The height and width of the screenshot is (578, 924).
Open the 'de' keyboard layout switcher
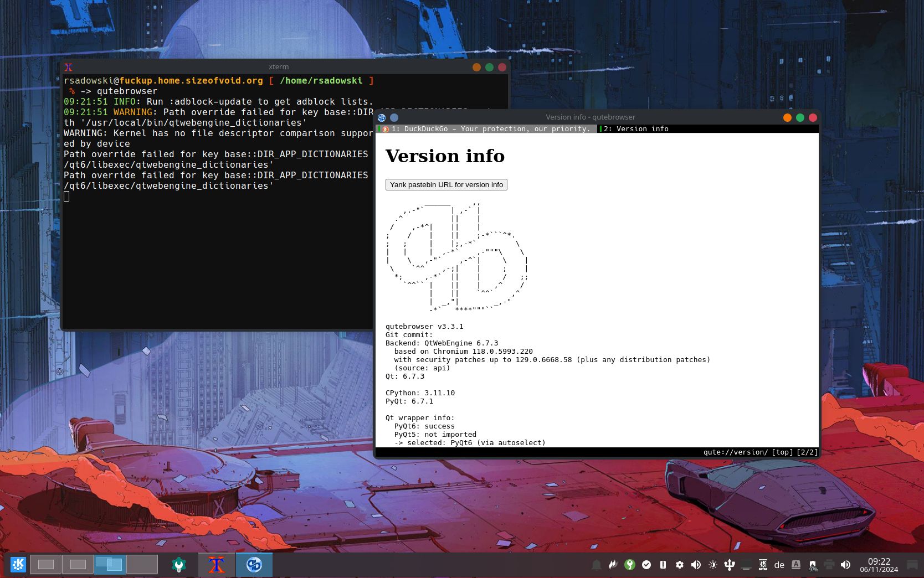coord(779,565)
